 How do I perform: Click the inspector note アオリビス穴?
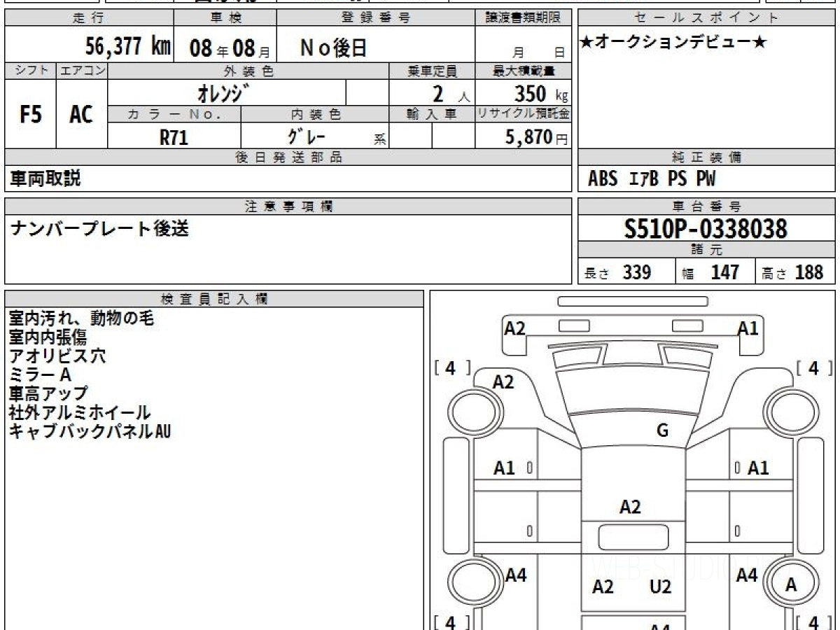(x=57, y=356)
